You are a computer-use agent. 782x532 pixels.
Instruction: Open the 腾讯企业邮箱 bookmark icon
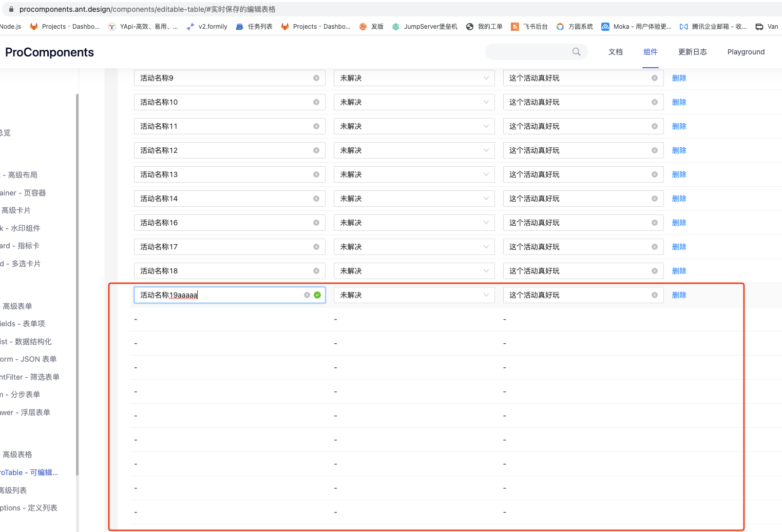tap(683, 26)
